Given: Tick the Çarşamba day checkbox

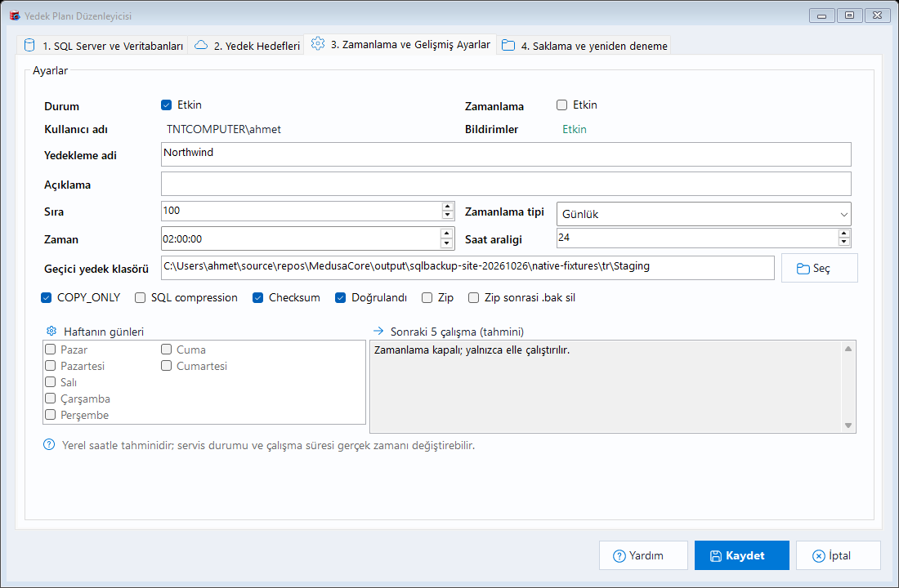Looking at the screenshot, I should coord(51,399).
